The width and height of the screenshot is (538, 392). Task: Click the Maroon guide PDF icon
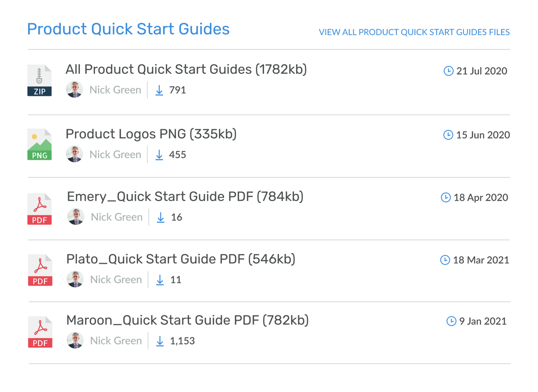coord(40,332)
